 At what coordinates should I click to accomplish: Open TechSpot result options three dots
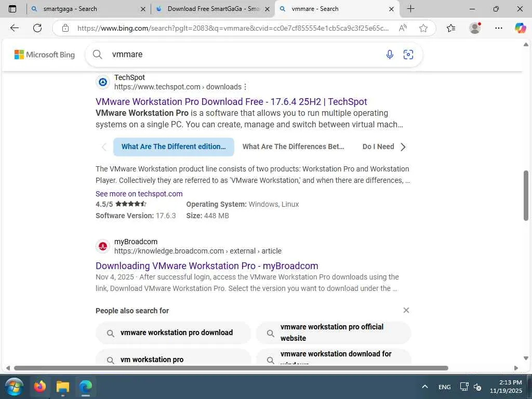pos(245,87)
